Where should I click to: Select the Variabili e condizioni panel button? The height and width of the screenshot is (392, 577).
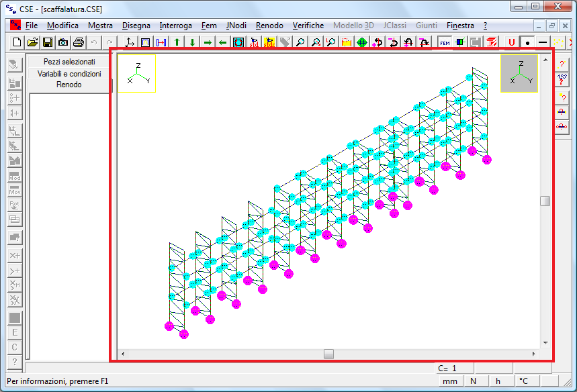point(69,74)
